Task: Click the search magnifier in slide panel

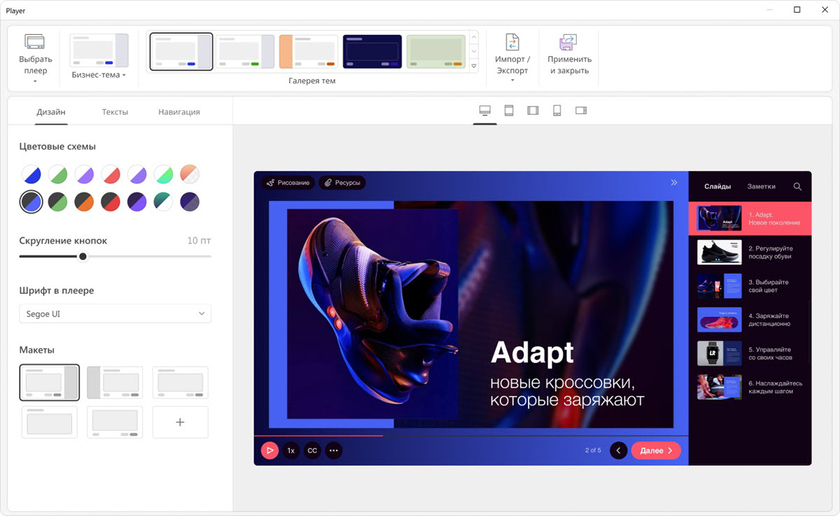Action: pyautogui.click(x=797, y=186)
